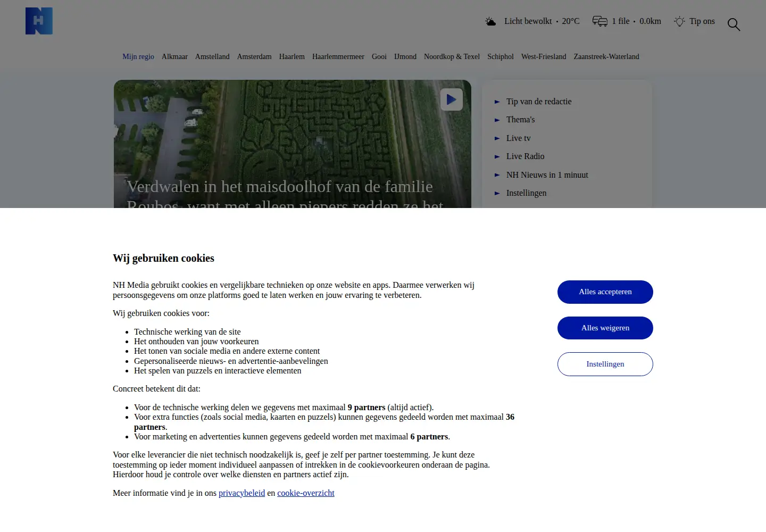The image size is (766, 532).
Task: Open Live tv in sidebar
Action: click(519, 138)
